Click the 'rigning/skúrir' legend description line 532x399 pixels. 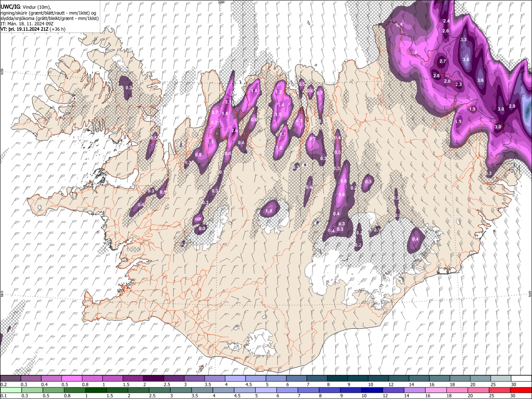point(49,12)
